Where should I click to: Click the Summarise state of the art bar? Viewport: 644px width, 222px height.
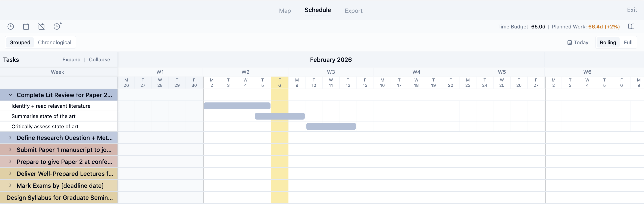(x=279, y=116)
